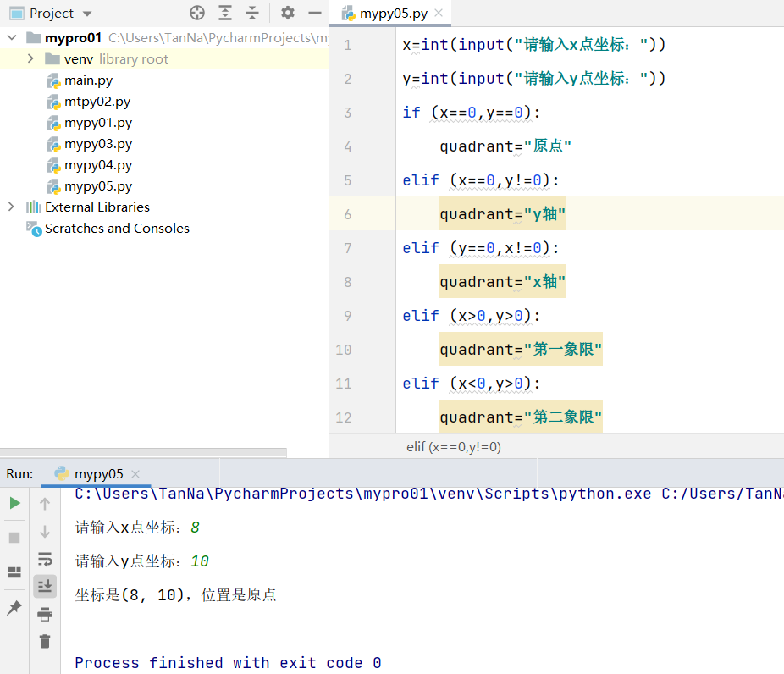Expand the venv folder

(30, 58)
